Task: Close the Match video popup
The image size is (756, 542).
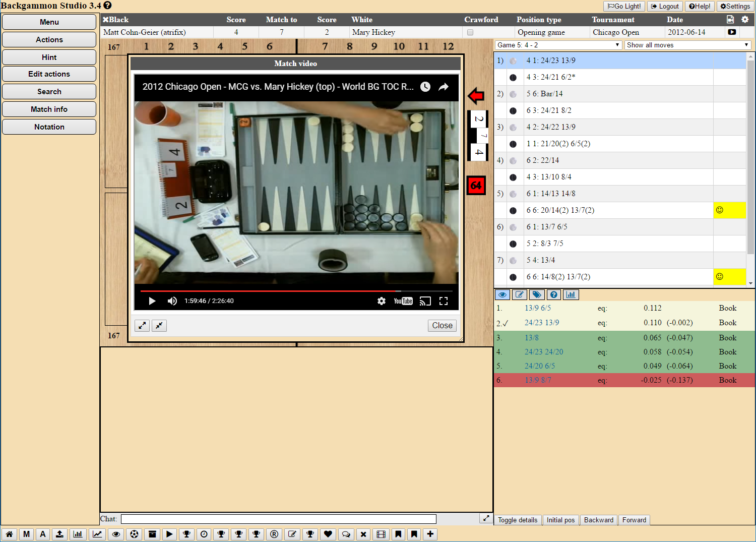Action: [442, 326]
